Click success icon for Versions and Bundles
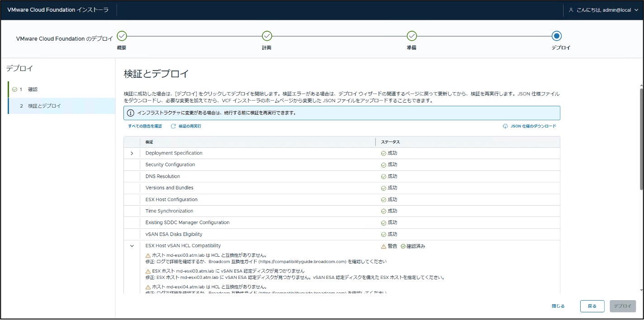644x320 pixels. (x=384, y=188)
